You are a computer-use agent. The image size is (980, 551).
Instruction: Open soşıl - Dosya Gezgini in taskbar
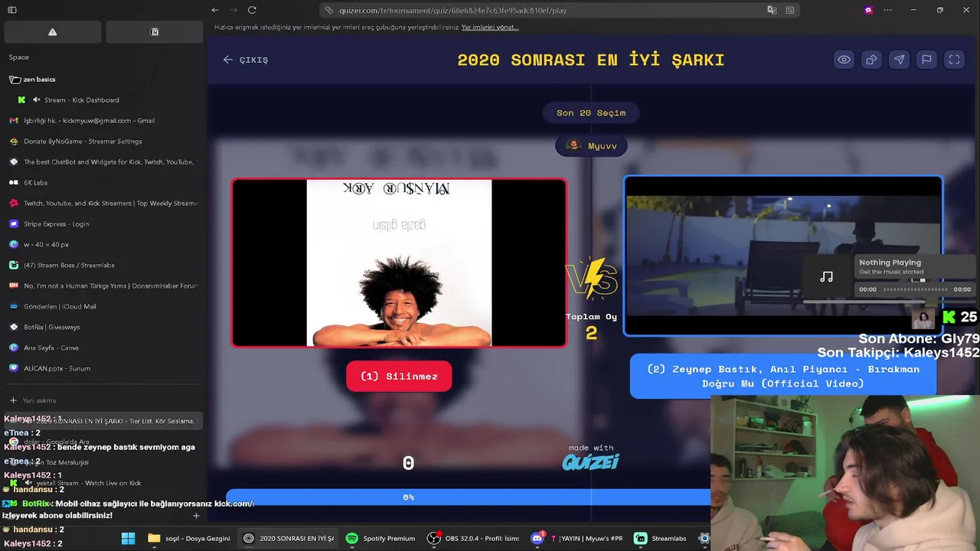click(189, 539)
